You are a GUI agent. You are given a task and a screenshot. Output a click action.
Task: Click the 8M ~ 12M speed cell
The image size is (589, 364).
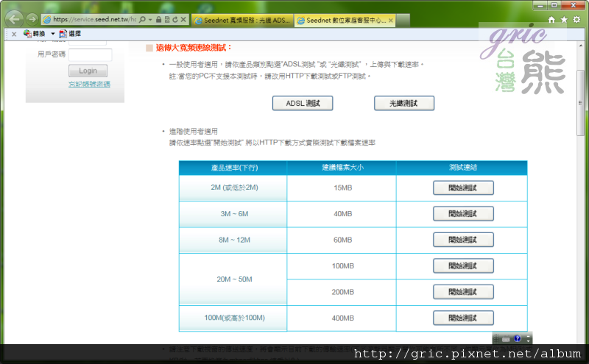(x=233, y=240)
